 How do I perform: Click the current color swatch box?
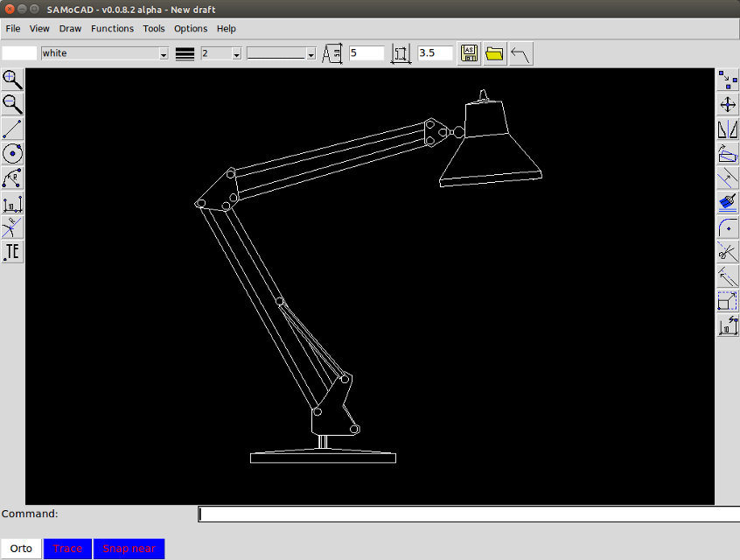coord(19,53)
